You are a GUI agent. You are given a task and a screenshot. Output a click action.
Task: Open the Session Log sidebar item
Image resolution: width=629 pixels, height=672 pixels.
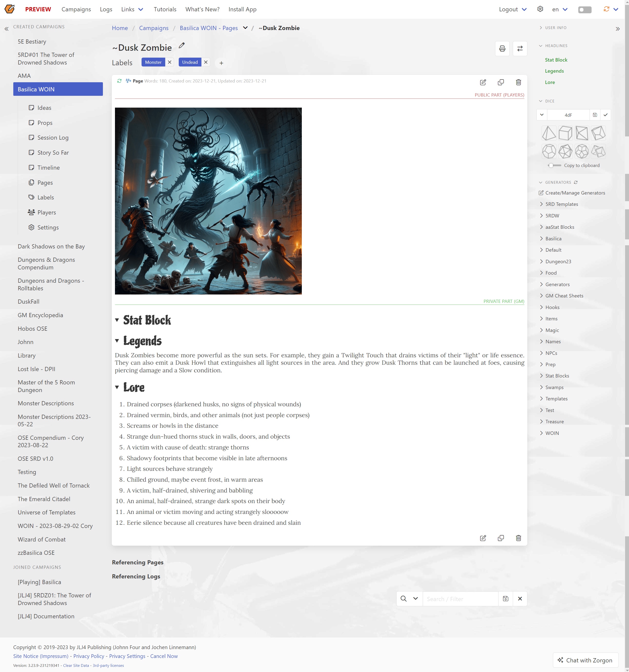coord(53,138)
